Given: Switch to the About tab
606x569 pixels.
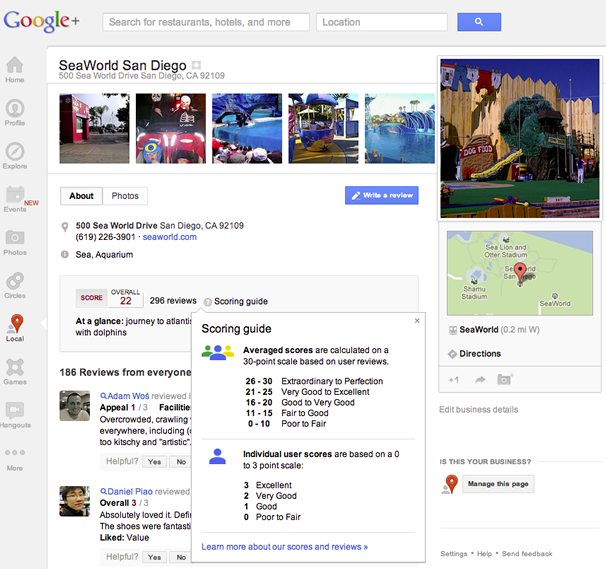Looking at the screenshot, I should [x=81, y=196].
